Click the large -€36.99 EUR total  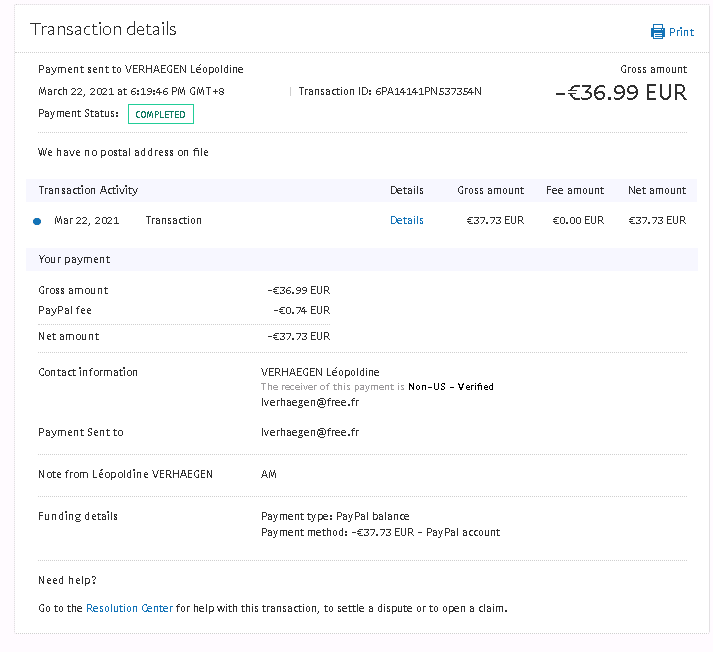620,93
